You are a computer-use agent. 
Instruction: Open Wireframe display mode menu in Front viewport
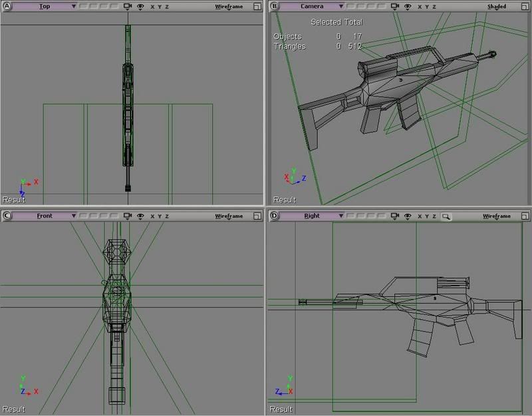[x=229, y=216]
